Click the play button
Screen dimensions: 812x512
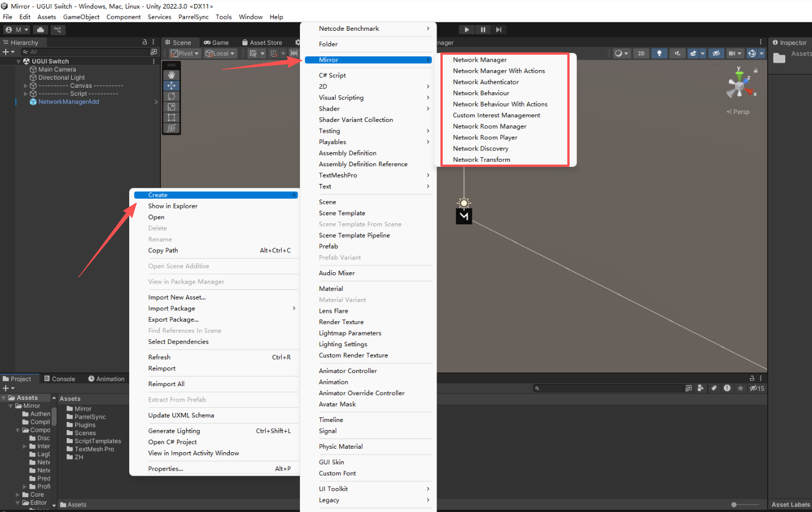pyautogui.click(x=467, y=30)
